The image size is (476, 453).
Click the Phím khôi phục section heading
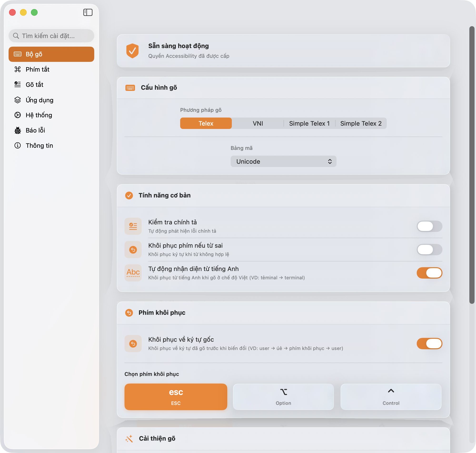click(x=162, y=313)
